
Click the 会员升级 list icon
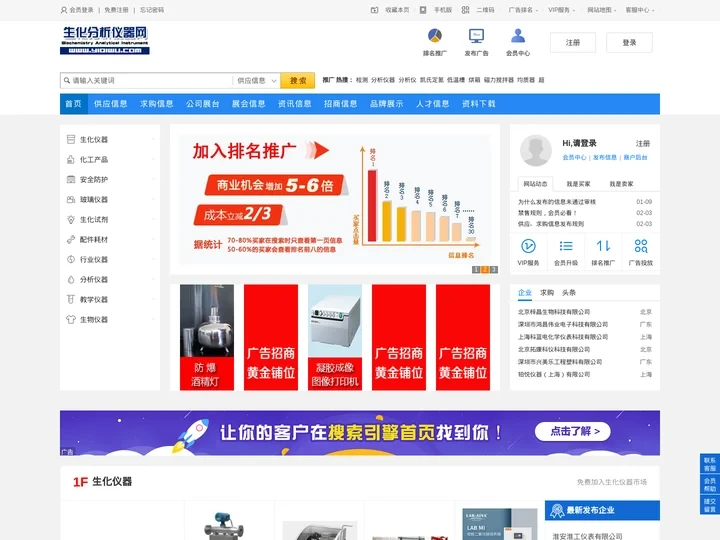[566, 246]
